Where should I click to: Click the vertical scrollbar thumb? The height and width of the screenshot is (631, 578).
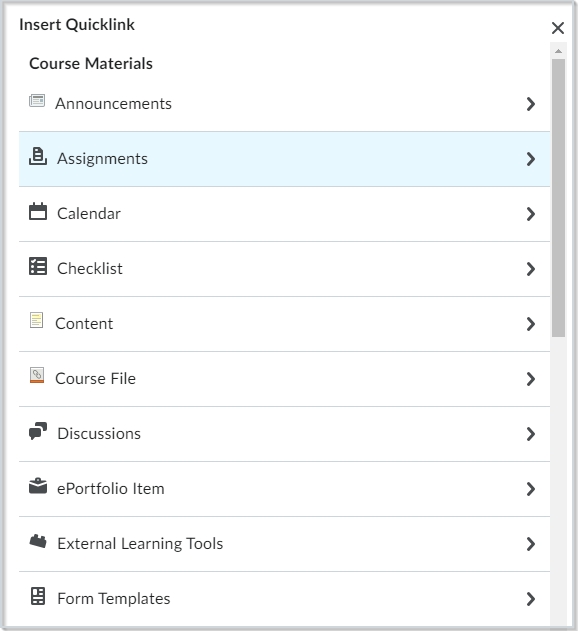[x=558, y=198]
